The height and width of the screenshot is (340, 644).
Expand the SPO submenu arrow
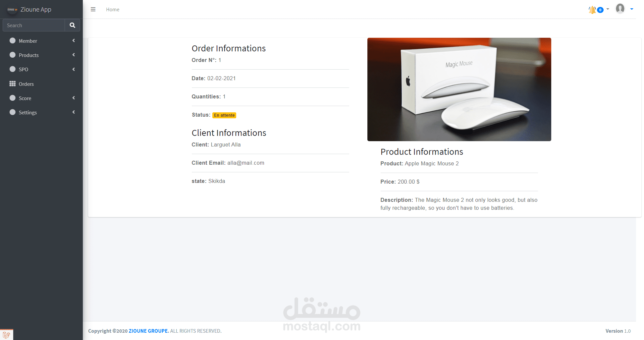pyautogui.click(x=74, y=69)
